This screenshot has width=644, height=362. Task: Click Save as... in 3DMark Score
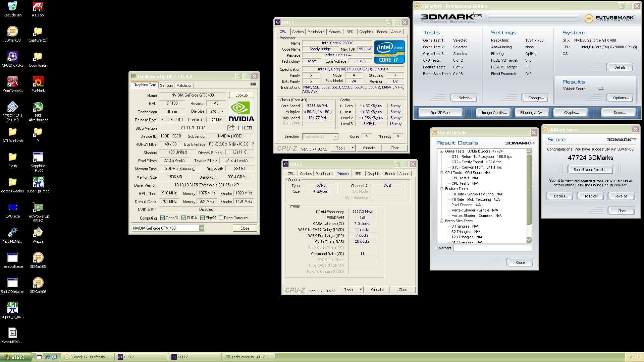622,196
